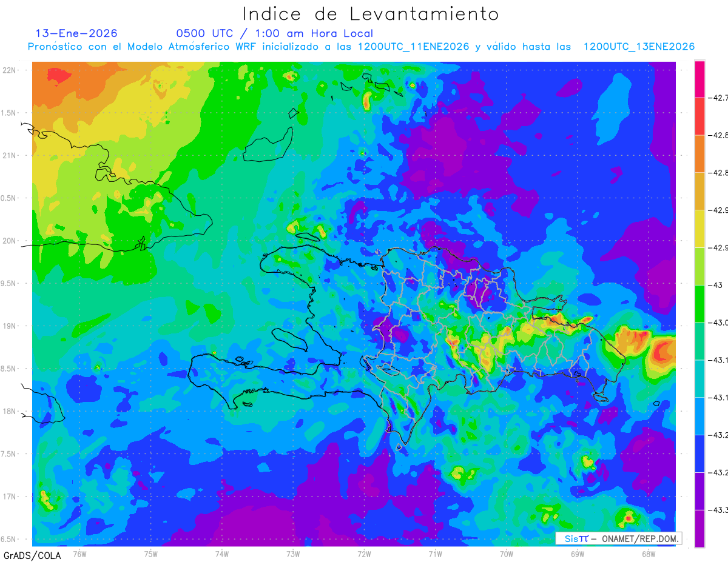Click the '76W' longitude label
Screen dimensions: 728x562
(x=79, y=554)
